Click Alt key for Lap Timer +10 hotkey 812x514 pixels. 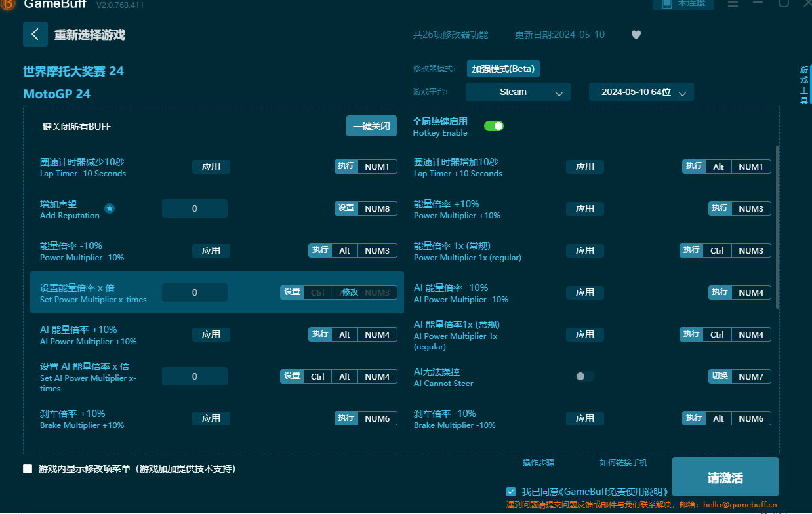coord(718,167)
